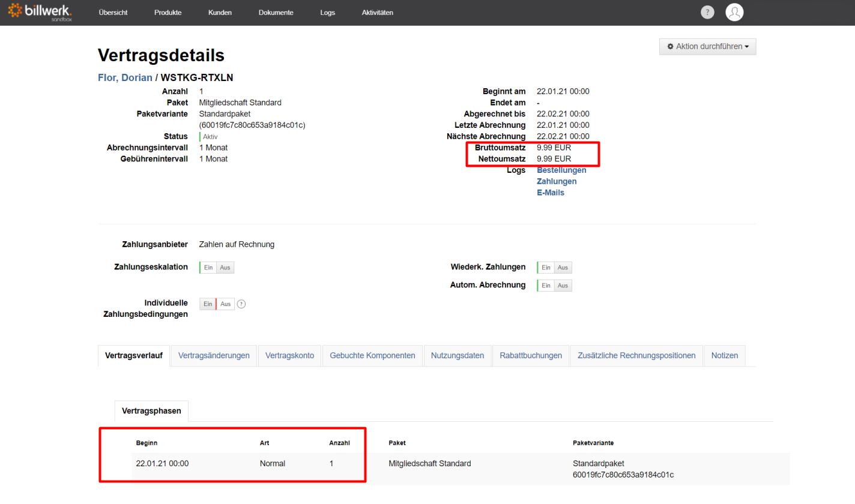Click Mitgliedschaft Standard in the phases table

(x=430, y=463)
